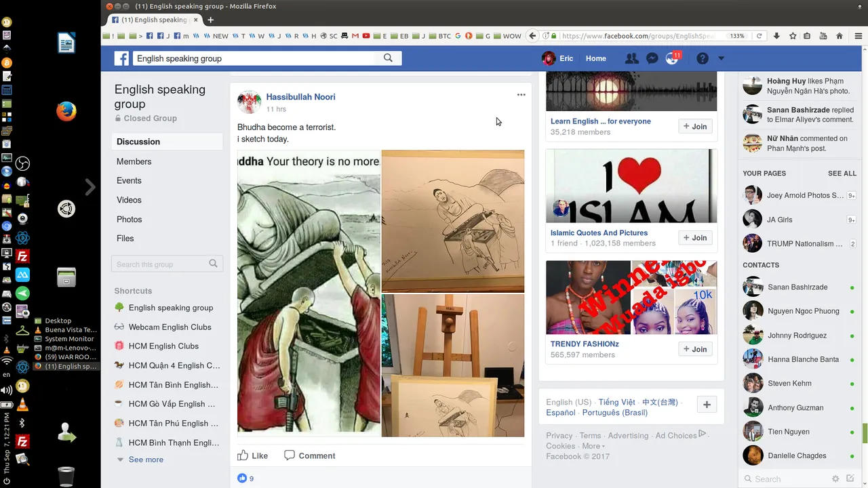Bookmark this page with star icon
Screen dimensions: 868x488
click(792, 36)
